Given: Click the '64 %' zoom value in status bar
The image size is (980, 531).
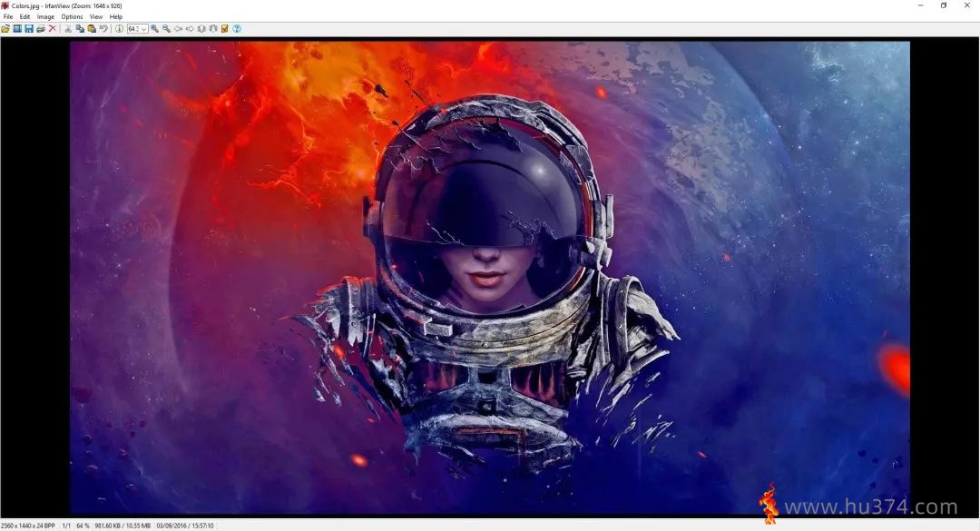Looking at the screenshot, I should pos(83,526).
